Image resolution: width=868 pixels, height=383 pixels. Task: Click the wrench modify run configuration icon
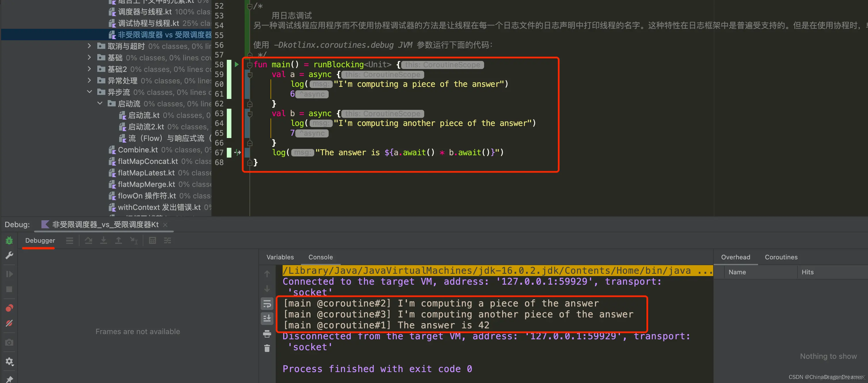(9, 255)
